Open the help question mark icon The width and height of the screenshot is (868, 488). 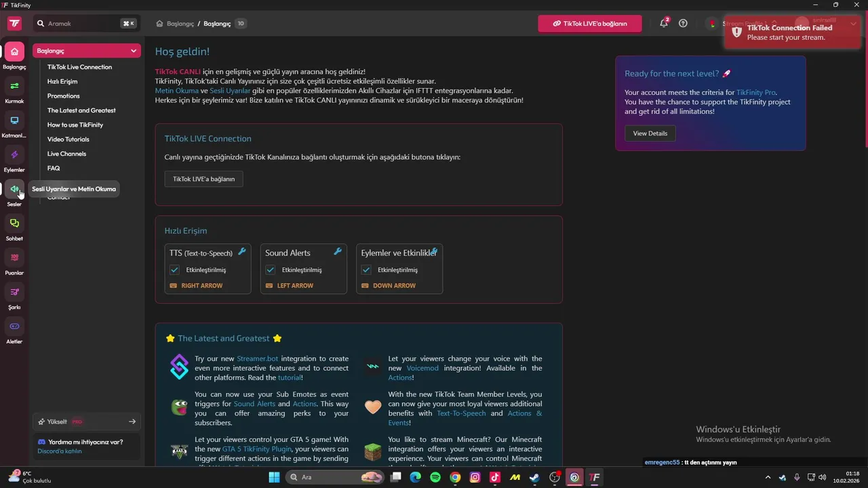(683, 23)
